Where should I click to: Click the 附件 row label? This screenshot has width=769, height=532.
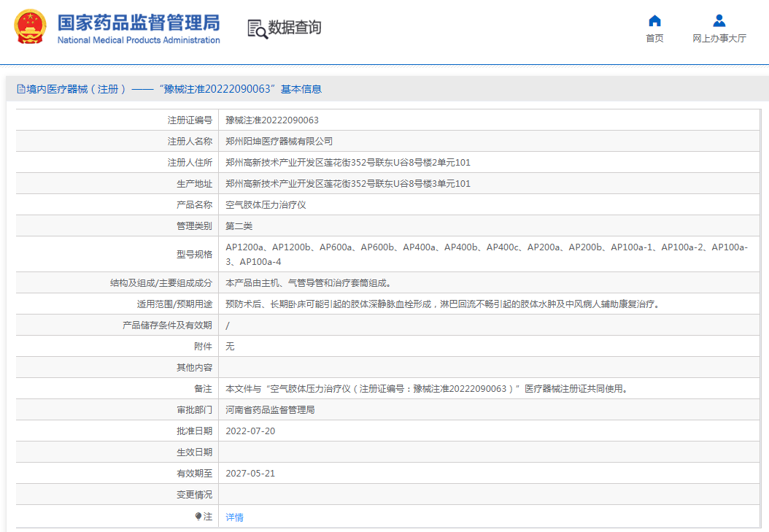coord(203,346)
